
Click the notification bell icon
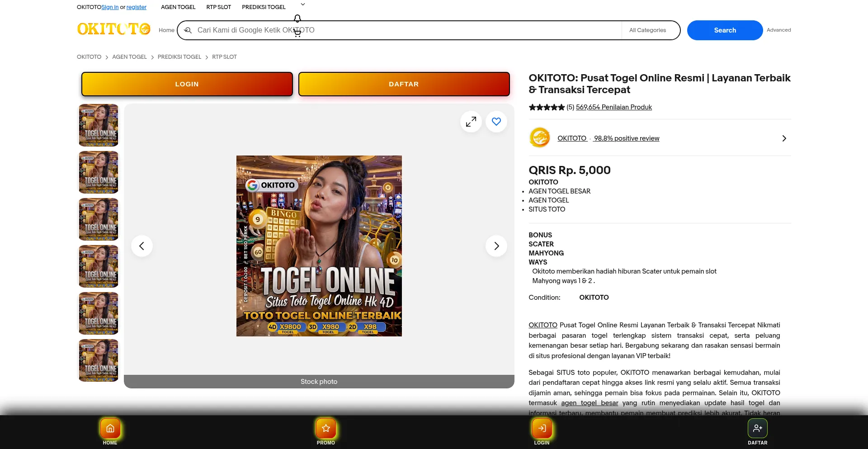coord(297,19)
